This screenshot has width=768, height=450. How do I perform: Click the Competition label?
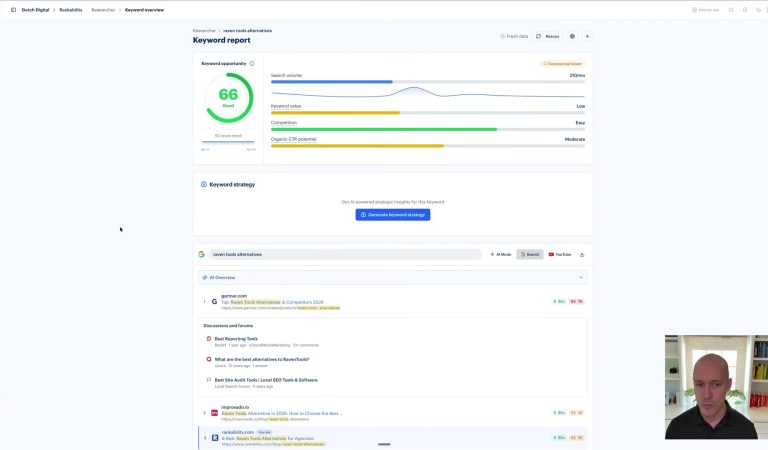[x=284, y=122]
